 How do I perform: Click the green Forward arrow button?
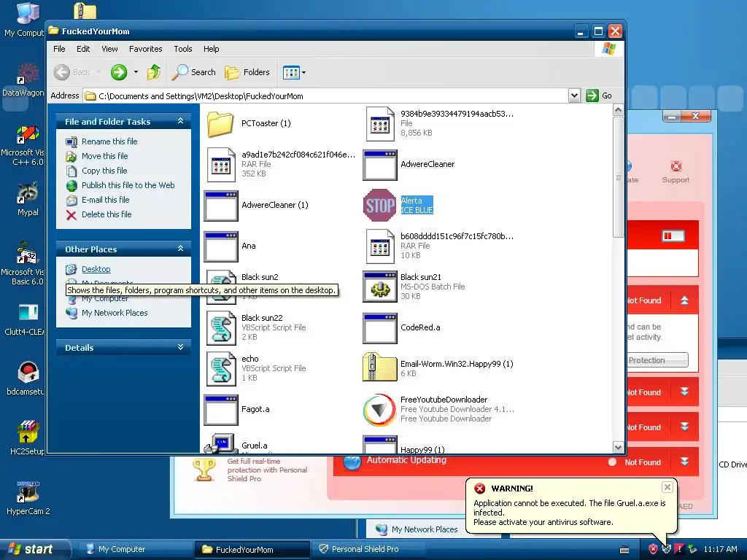tap(119, 72)
